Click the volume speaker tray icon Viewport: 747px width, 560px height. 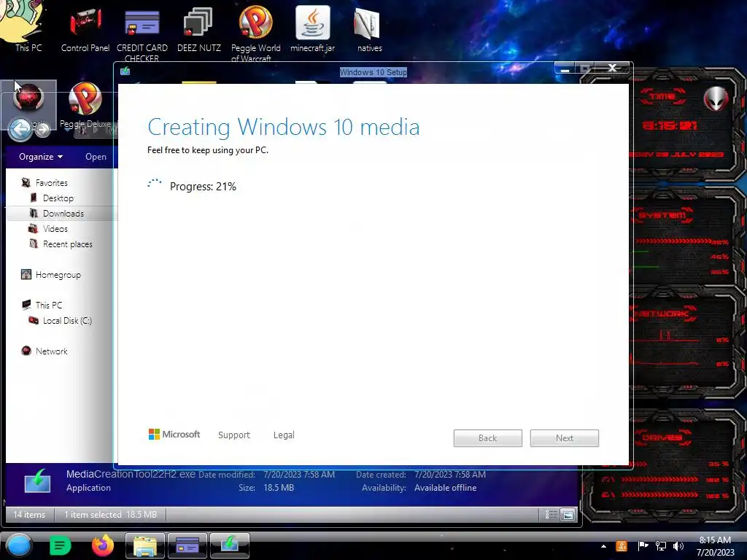(678, 546)
